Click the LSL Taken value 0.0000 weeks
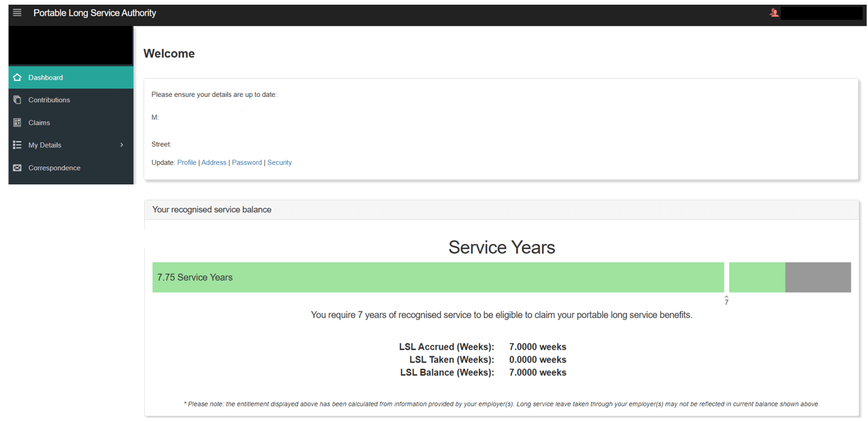The image size is (868, 421). pos(537,360)
